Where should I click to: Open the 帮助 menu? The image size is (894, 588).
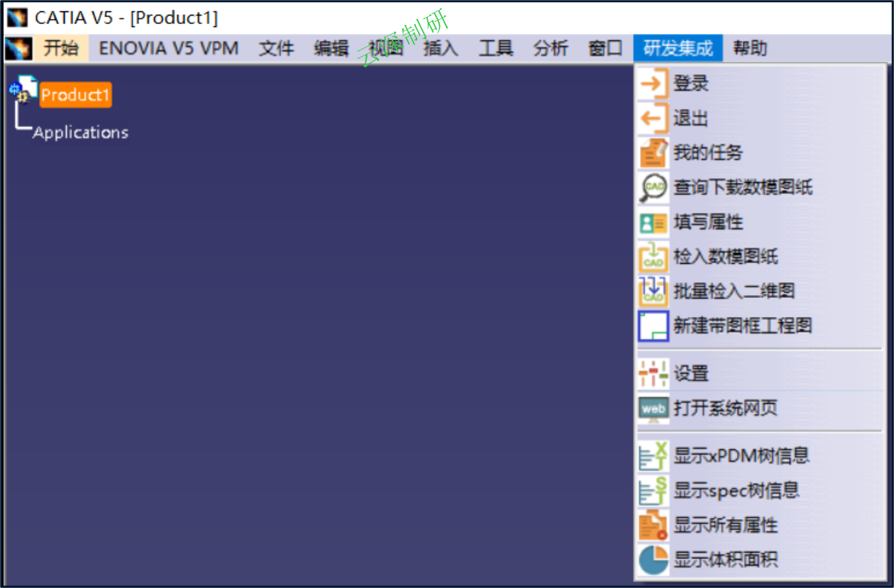[750, 49]
